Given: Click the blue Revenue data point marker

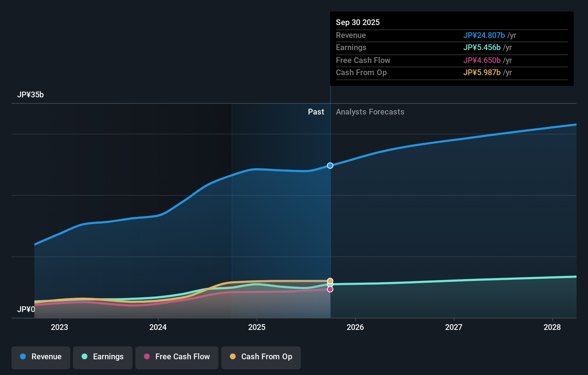Looking at the screenshot, I should 330,165.
